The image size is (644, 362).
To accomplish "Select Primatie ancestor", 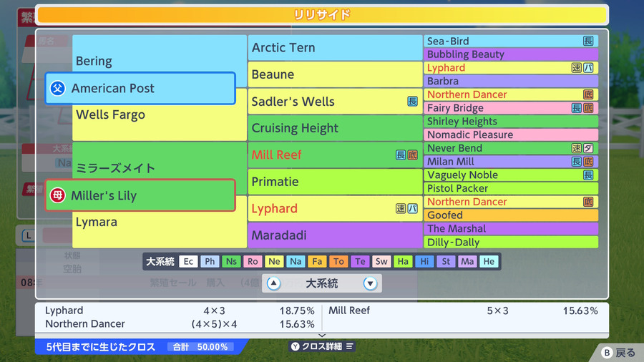I will [x=335, y=182].
